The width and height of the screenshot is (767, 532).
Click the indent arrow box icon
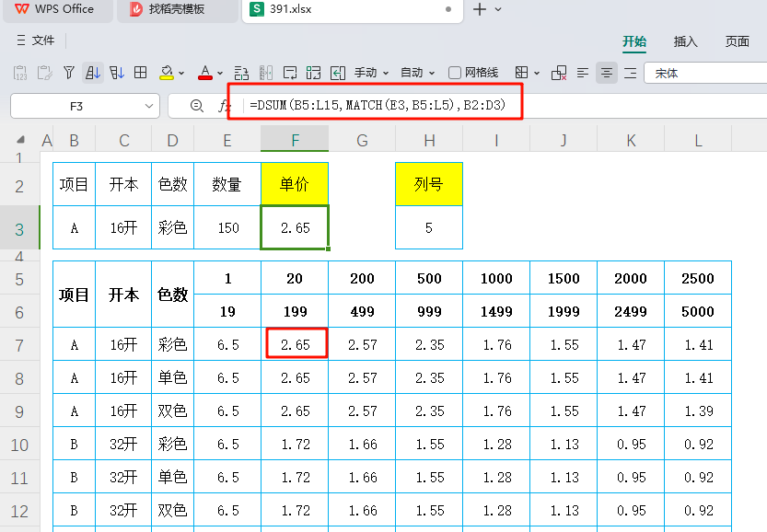338,73
